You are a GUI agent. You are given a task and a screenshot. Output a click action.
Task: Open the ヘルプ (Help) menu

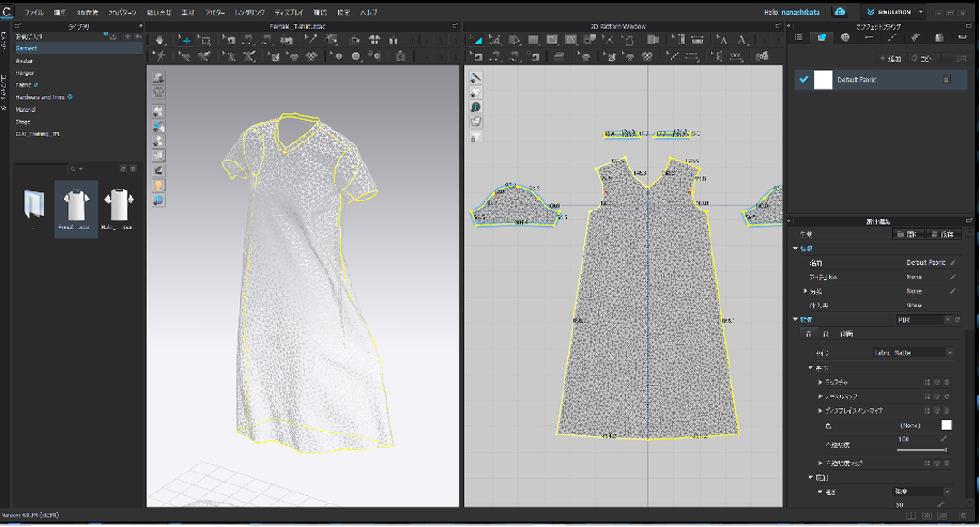[x=368, y=13]
